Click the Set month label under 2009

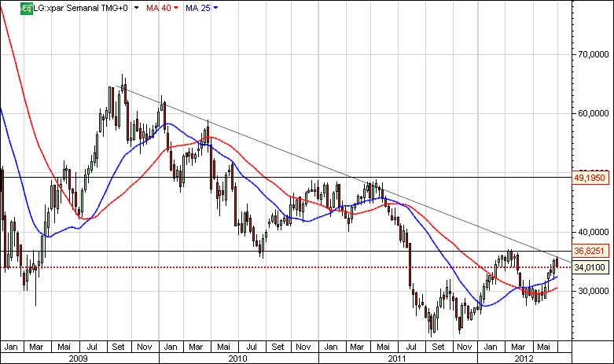tap(118, 347)
